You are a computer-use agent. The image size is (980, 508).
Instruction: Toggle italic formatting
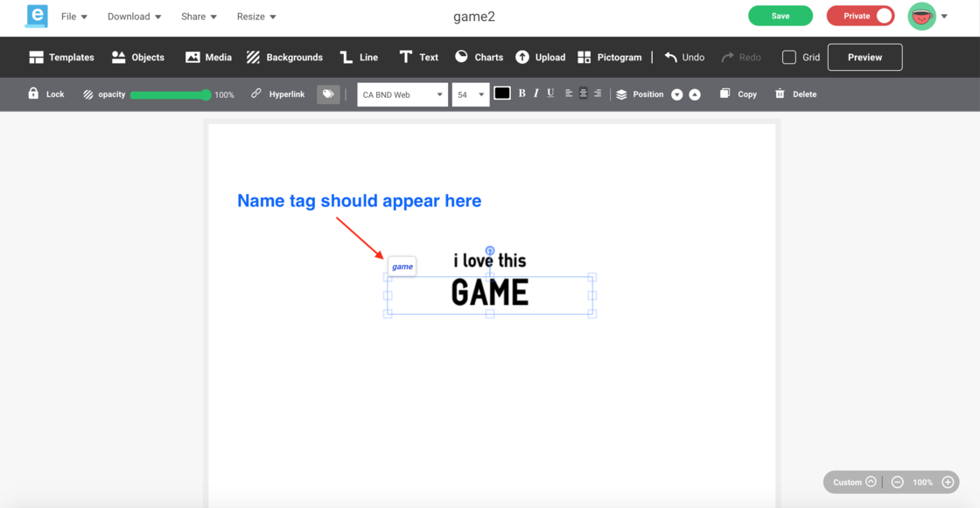(536, 94)
